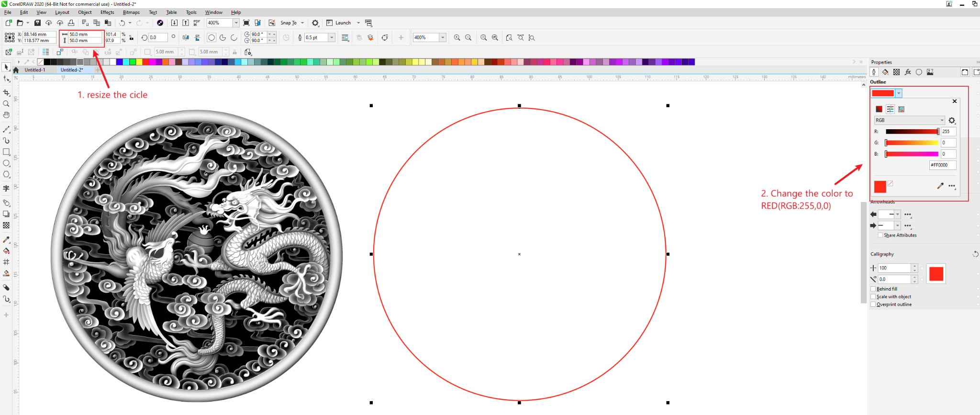Open the Layout menu
This screenshot has height=415, width=980.
pyautogui.click(x=62, y=12)
